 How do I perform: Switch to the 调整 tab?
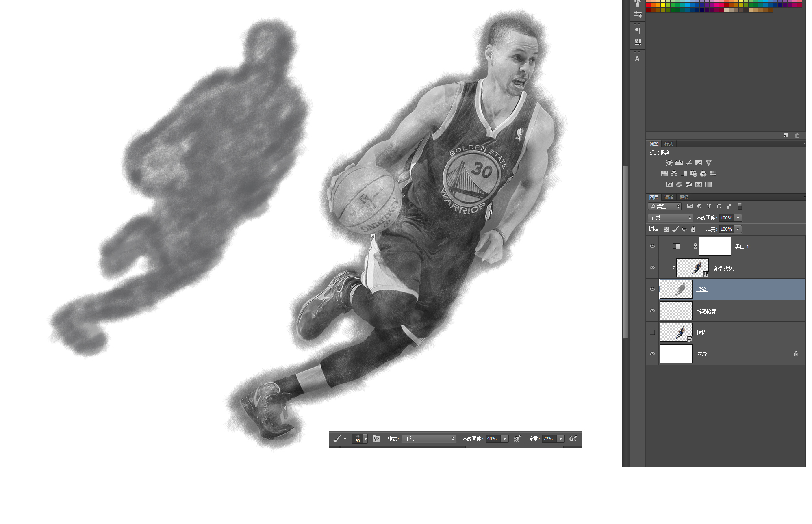654,144
